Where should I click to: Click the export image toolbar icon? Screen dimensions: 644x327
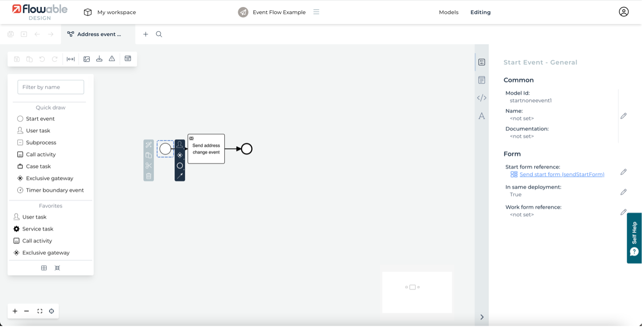point(87,59)
